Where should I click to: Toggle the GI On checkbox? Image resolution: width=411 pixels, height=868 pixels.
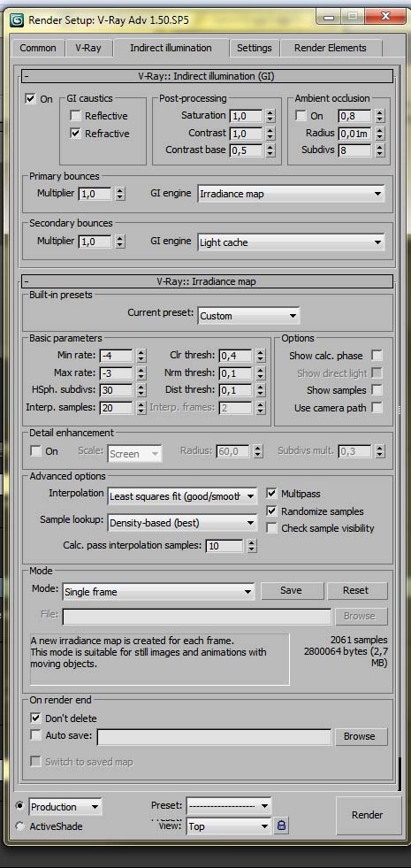click(x=30, y=99)
